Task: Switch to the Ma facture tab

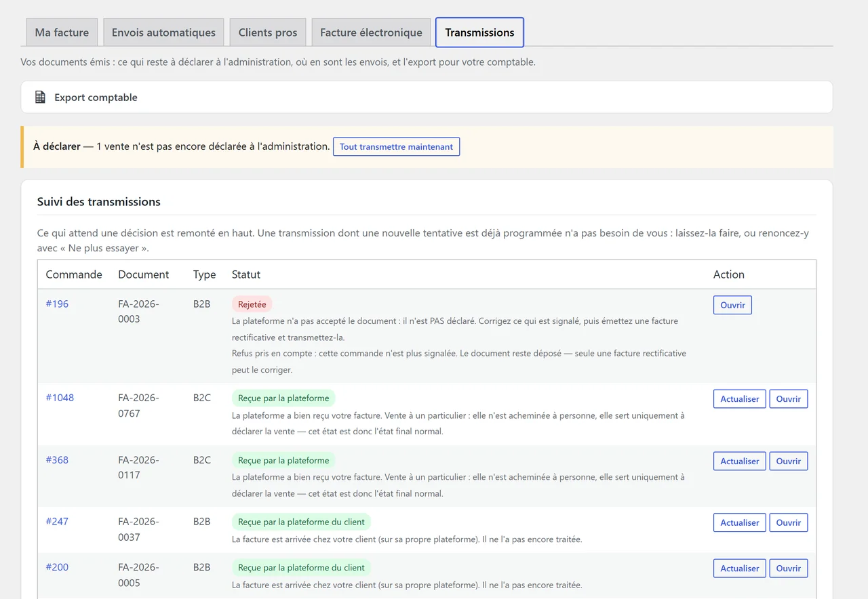Action: tap(62, 33)
